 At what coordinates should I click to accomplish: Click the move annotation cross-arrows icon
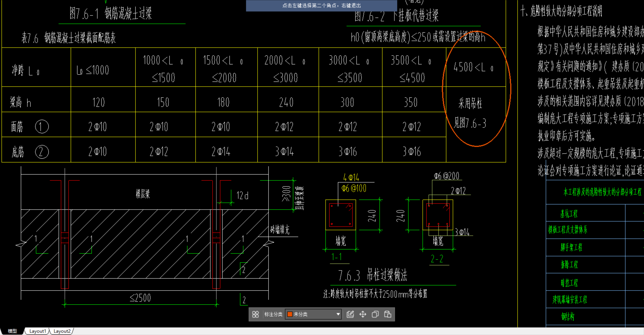[363, 314]
